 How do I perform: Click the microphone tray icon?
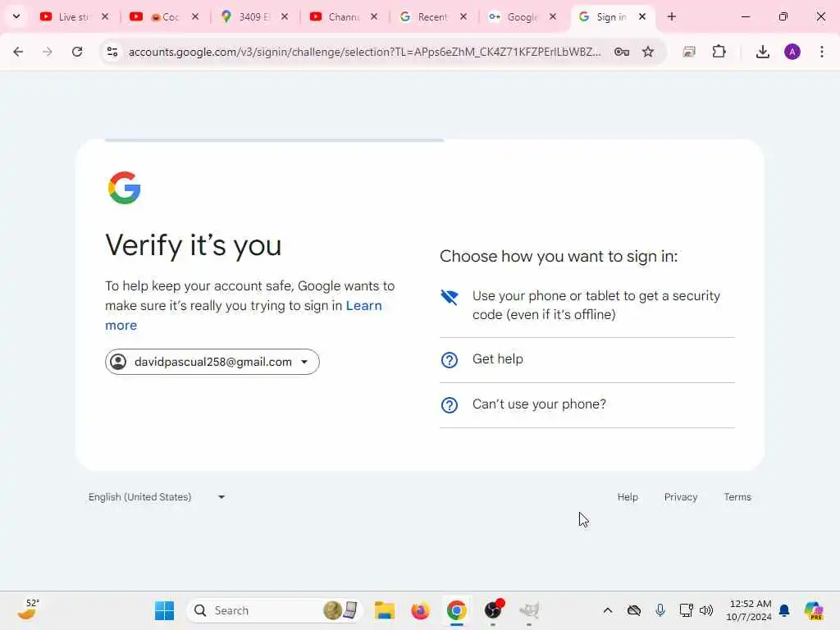coord(660,610)
